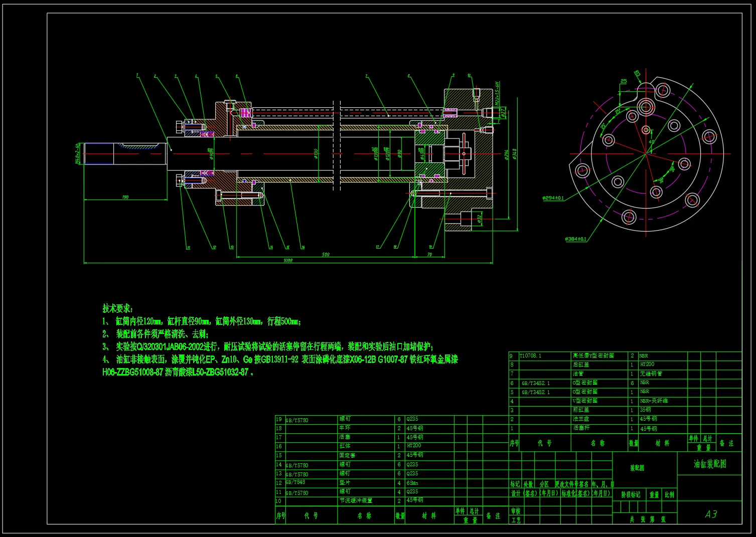Click the last note line 'H06-ZZBG51008-87'
The height and width of the screenshot is (537, 756).
click(178, 373)
